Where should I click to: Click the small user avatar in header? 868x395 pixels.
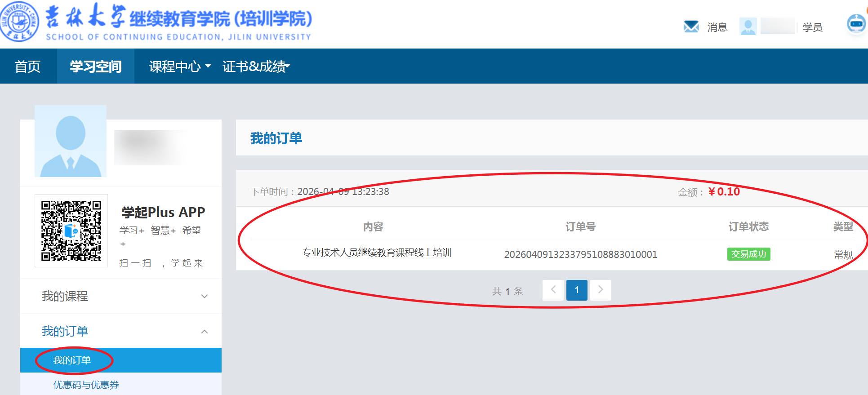pos(748,27)
